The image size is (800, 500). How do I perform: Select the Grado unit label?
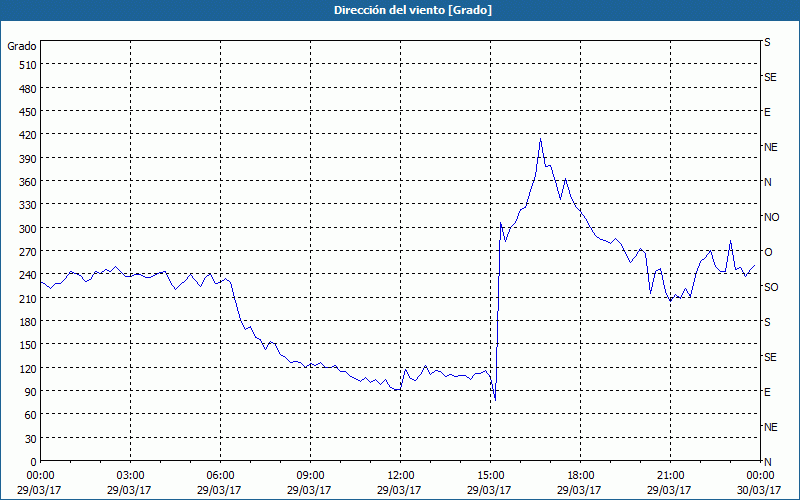(x=22, y=46)
